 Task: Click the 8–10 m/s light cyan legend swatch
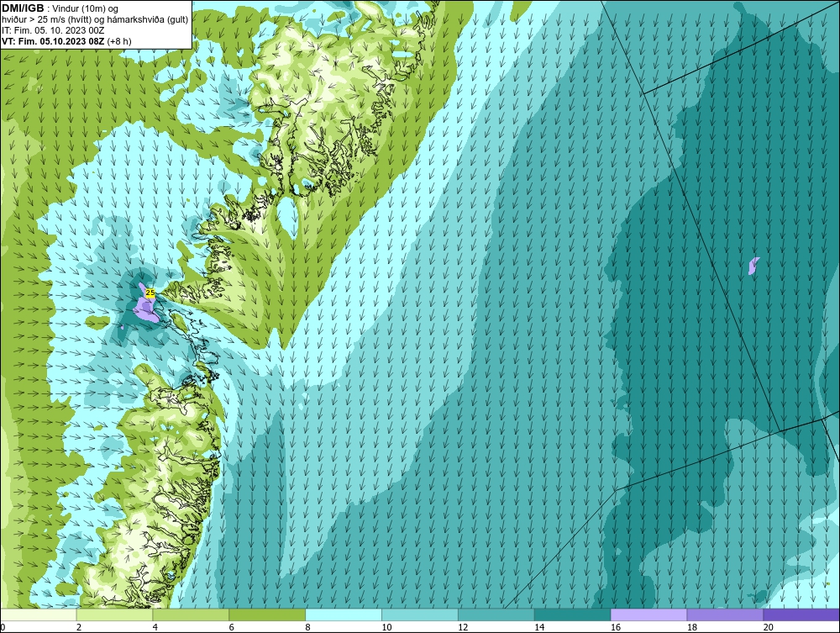coord(344,615)
